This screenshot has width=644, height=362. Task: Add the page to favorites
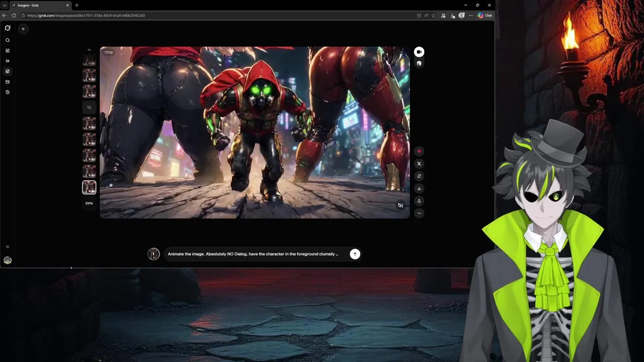434,16
